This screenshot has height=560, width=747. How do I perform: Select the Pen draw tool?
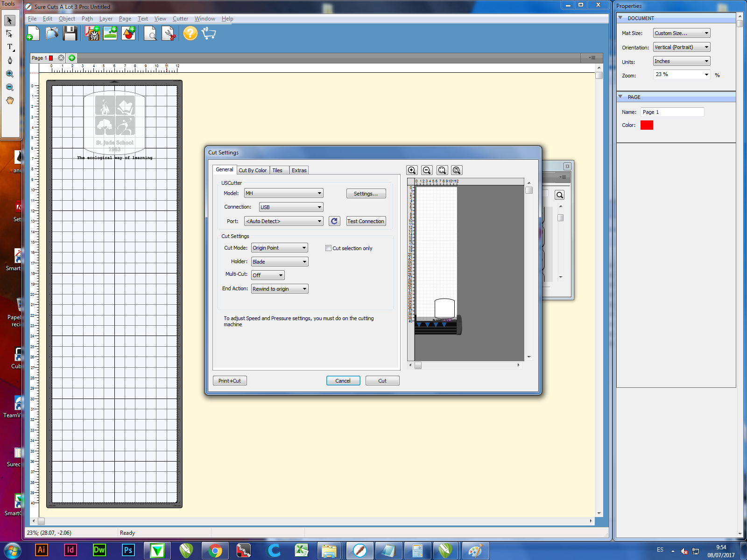coord(9,60)
